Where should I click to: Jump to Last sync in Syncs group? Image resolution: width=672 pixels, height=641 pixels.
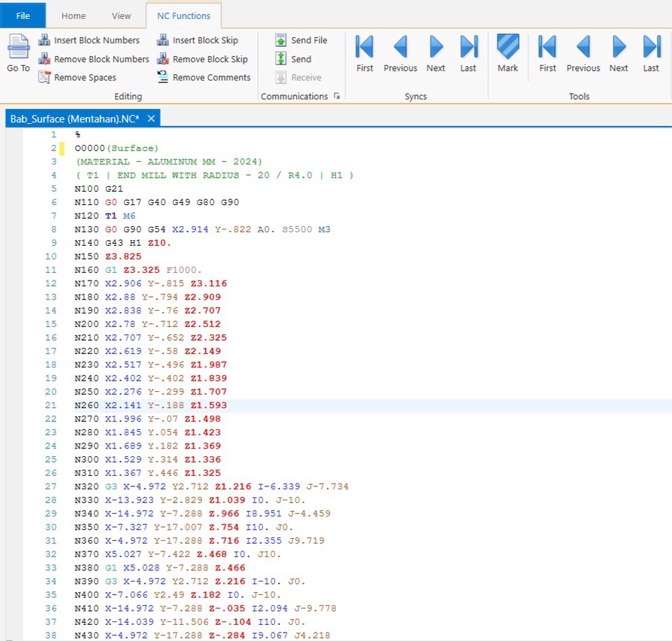468,53
